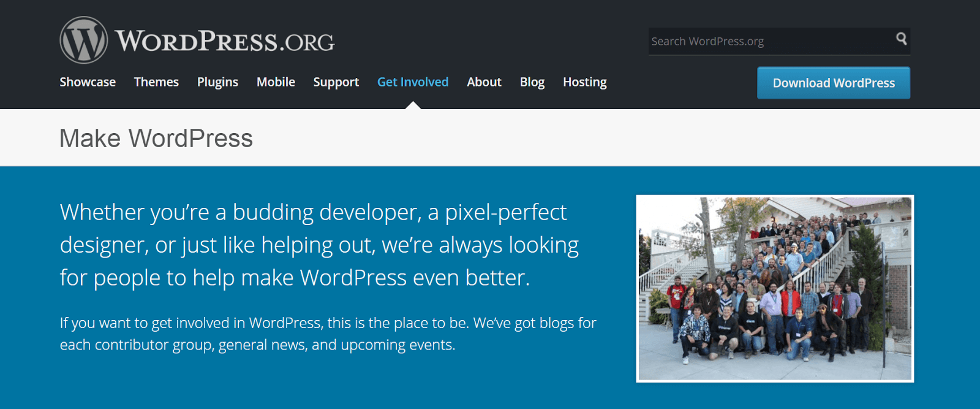Open the Showcase menu item
980x409 pixels.
tap(88, 82)
